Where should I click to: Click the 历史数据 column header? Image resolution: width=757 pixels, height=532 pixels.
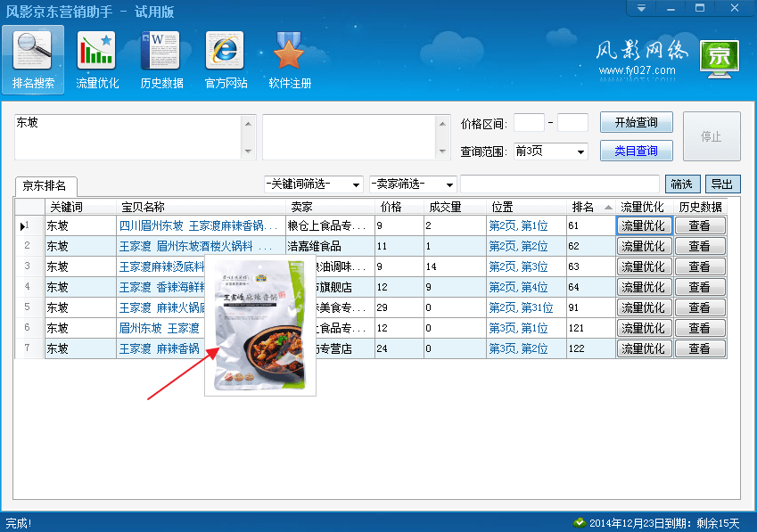click(700, 207)
